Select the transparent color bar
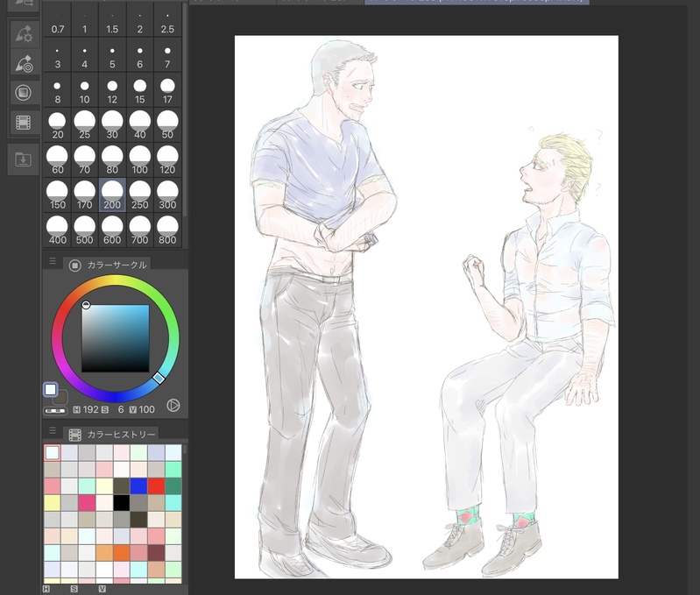 (55, 411)
